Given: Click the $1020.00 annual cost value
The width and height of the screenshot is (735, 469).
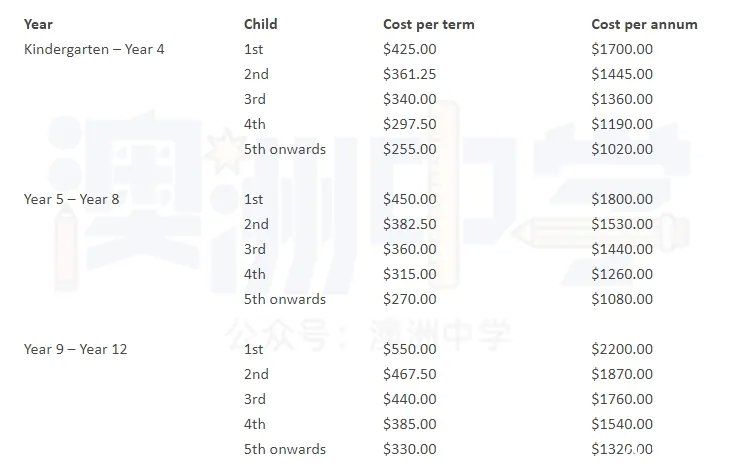Looking at the screenshot, I should coord(622,149).
